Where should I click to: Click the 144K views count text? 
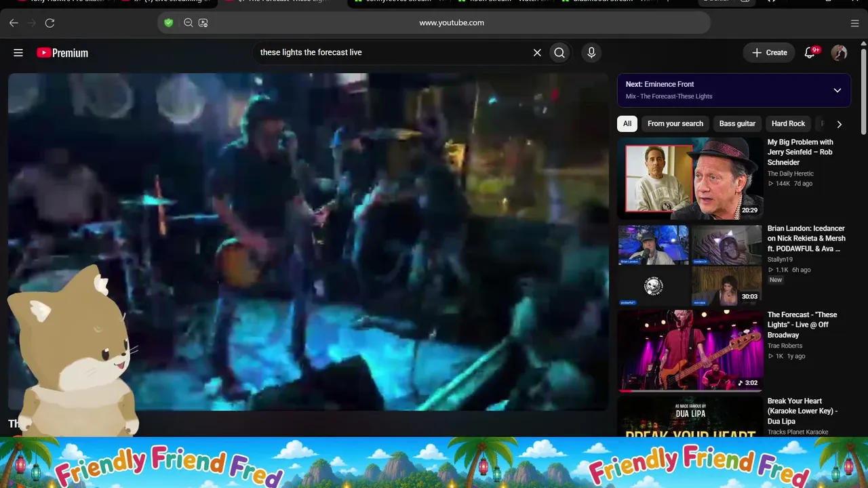784,184
